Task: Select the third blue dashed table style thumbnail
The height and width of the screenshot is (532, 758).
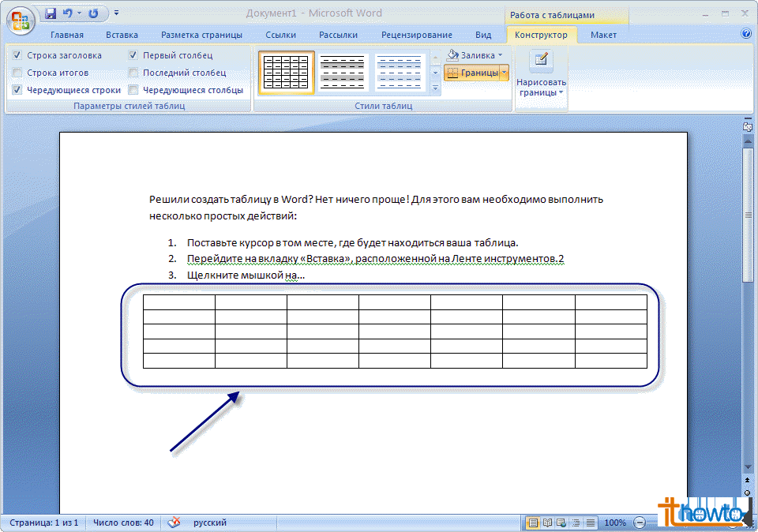Action: (x=400, y=73)
